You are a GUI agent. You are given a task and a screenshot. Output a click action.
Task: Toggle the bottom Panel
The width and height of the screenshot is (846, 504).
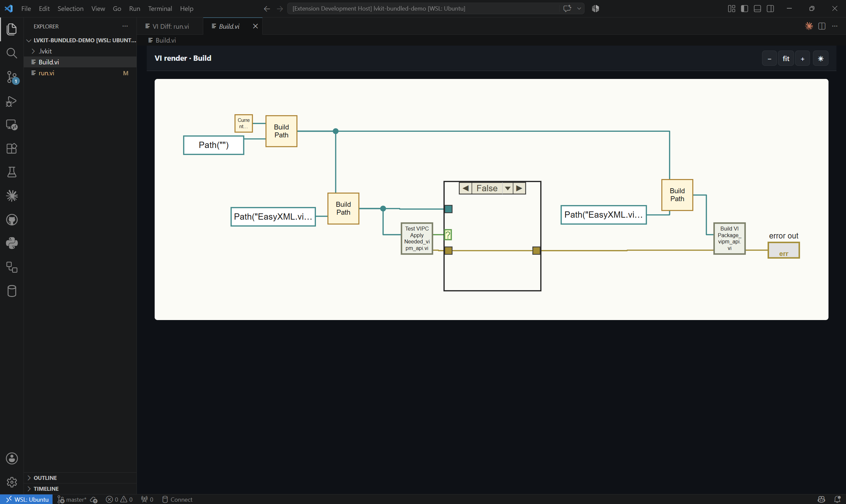[x=757, y=9]
